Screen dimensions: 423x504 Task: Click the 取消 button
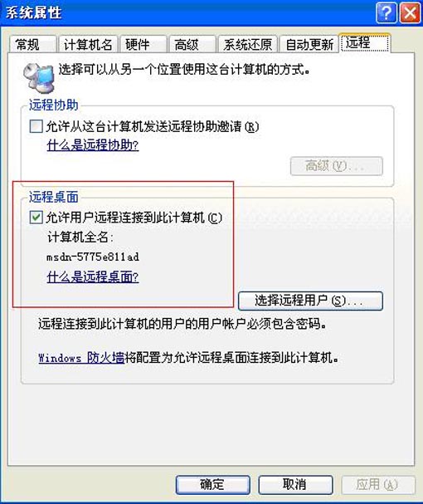[295, 485]
